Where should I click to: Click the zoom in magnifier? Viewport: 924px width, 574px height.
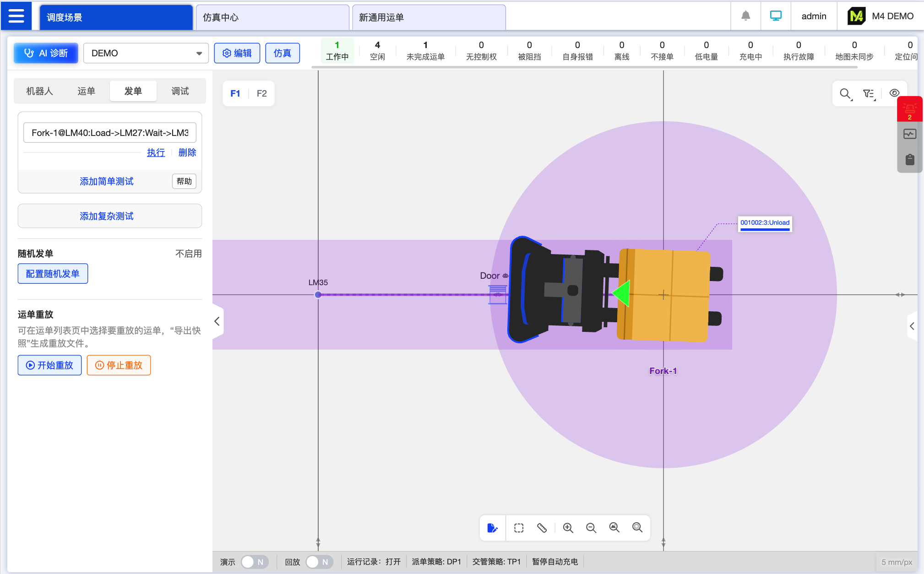[568, 528]
